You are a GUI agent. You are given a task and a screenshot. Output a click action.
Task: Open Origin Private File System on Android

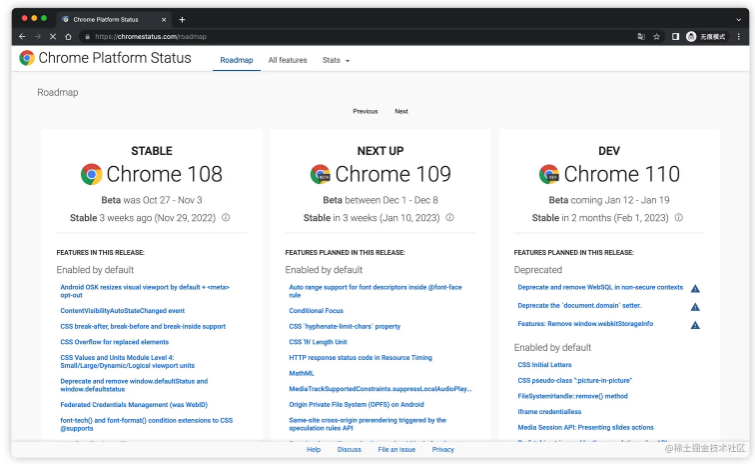coord(356,405)
